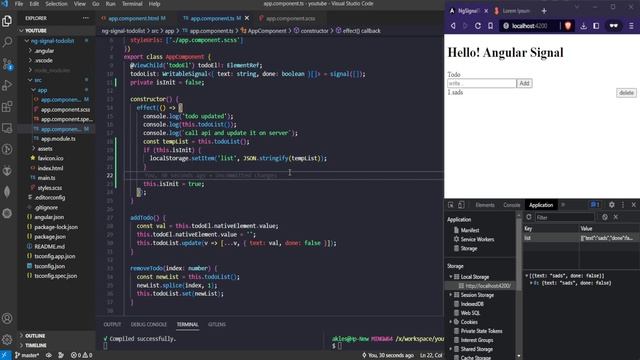This screenshot has height=360, width=640.
Task: Open browser downloads icon
Action: coord(583,26)
